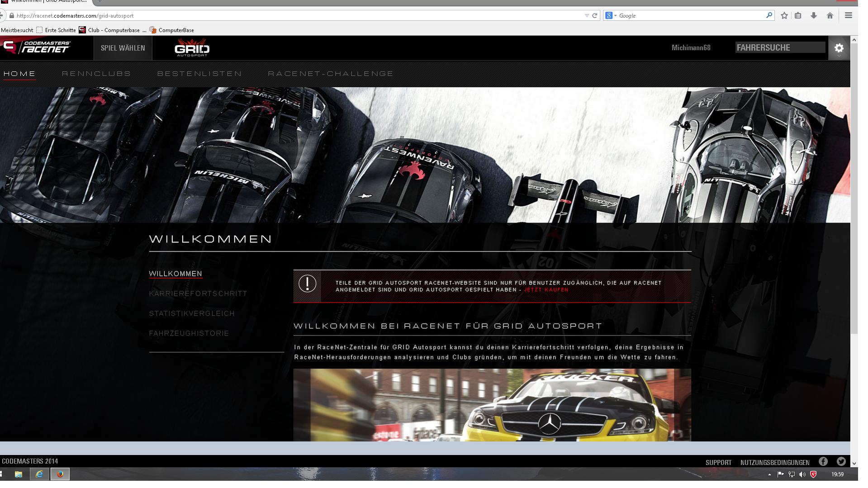
Task: Click the padlock site identity icon
Action: click(11, 15)
